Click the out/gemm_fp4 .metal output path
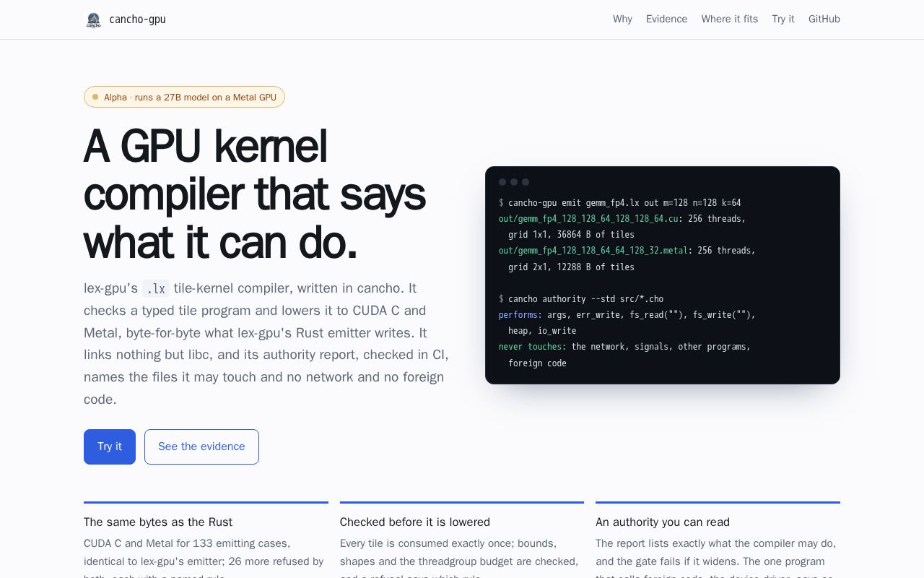The width and height of the screenshot is (924, 578). 593,250
